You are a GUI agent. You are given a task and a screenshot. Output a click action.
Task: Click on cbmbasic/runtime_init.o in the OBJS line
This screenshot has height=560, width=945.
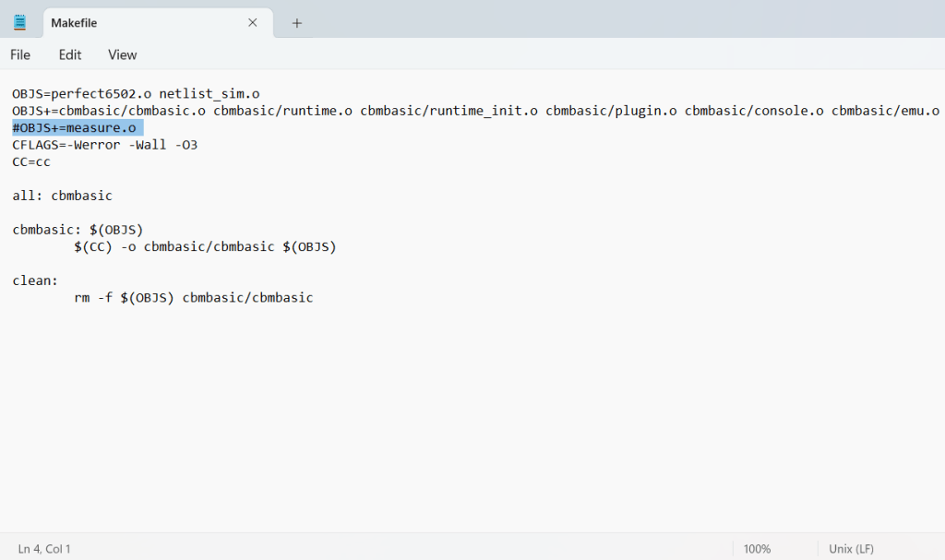pyautogui.click(x=449, y=111)
